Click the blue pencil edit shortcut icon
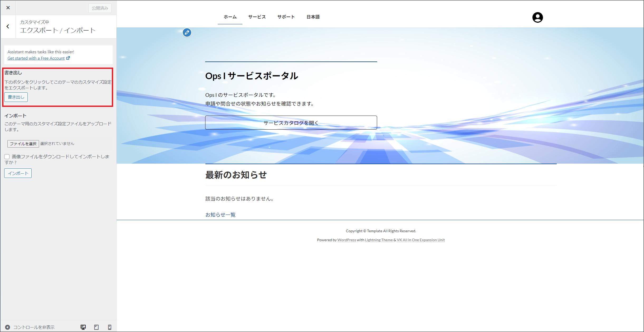 pos(187,32)
